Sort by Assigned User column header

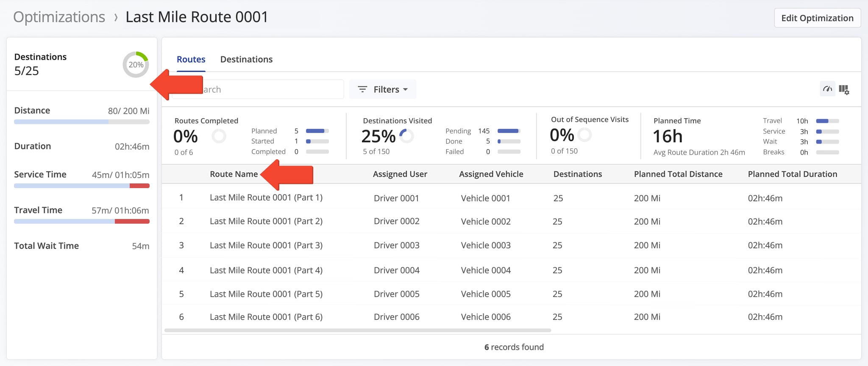coord(400,174)
